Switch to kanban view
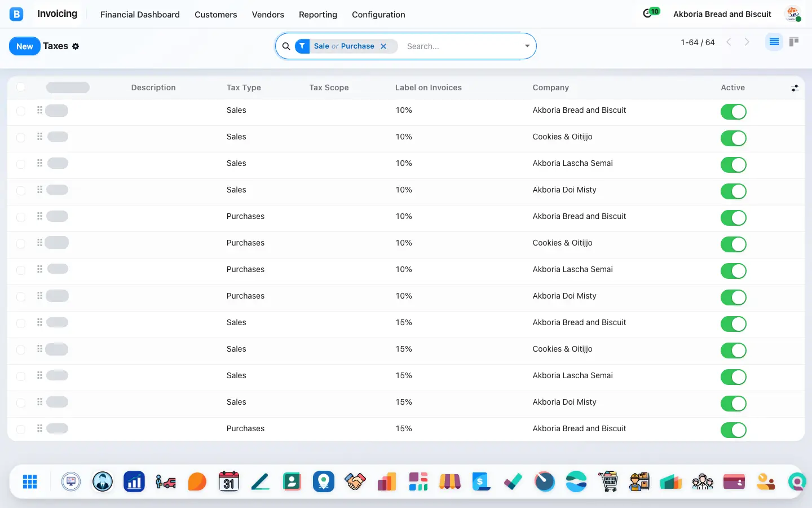The width and height of the screenshot is (812, 508). pyautogui.click(x=794, y=42)
